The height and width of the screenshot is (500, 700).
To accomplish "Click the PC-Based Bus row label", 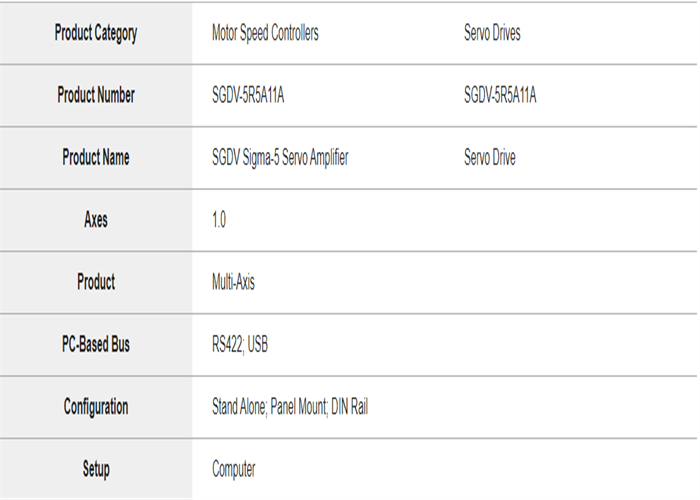I will tap(96, 345).
